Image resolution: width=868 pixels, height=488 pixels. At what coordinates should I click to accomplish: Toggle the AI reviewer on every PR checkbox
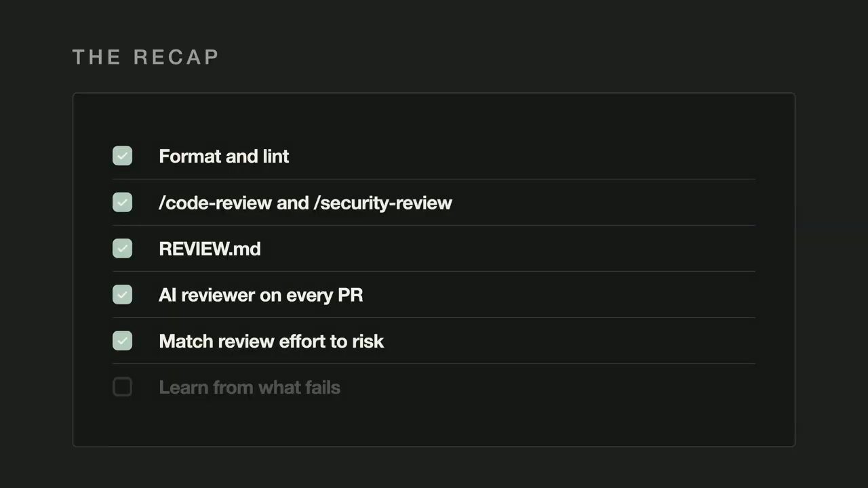[x=122, y=294]
